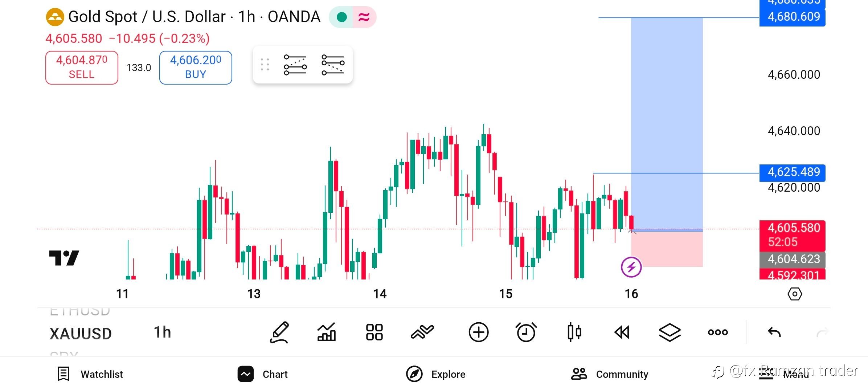Add symbol with plus circle icon
The height and width of the screenshot is (392, 868).
tap(479, 332)
